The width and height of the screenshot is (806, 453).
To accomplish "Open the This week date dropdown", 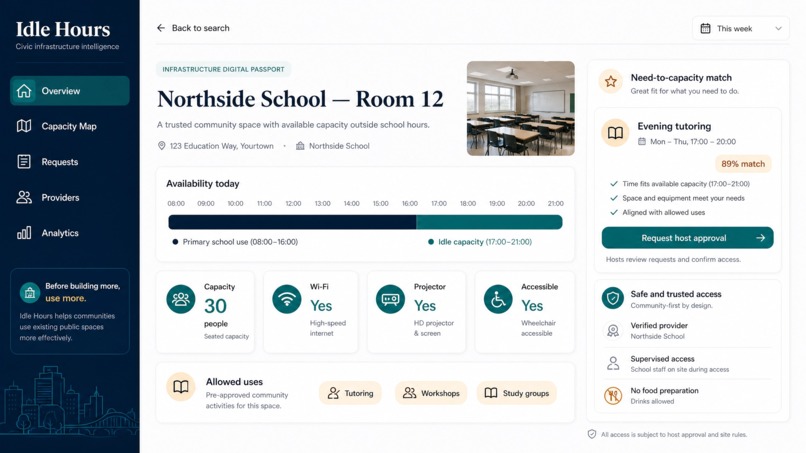I will point(741,28).
